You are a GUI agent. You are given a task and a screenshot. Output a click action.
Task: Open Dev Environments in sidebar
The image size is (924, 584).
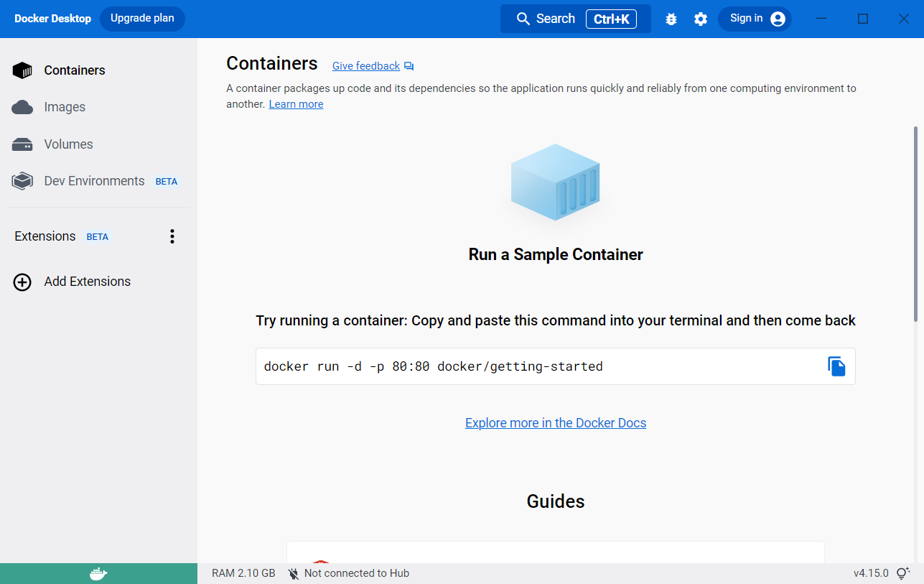point(98,181)
